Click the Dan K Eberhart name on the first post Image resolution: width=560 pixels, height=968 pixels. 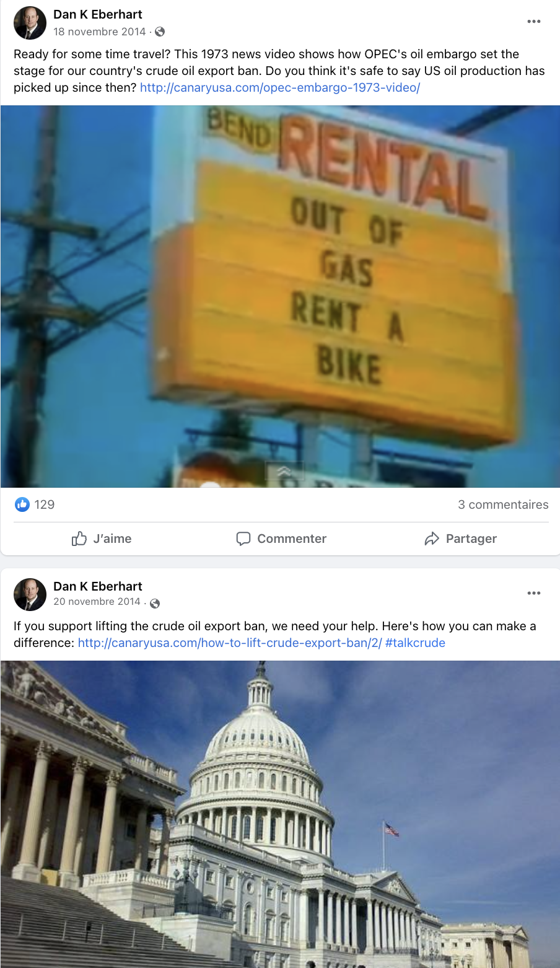click(x=98, y=14)
